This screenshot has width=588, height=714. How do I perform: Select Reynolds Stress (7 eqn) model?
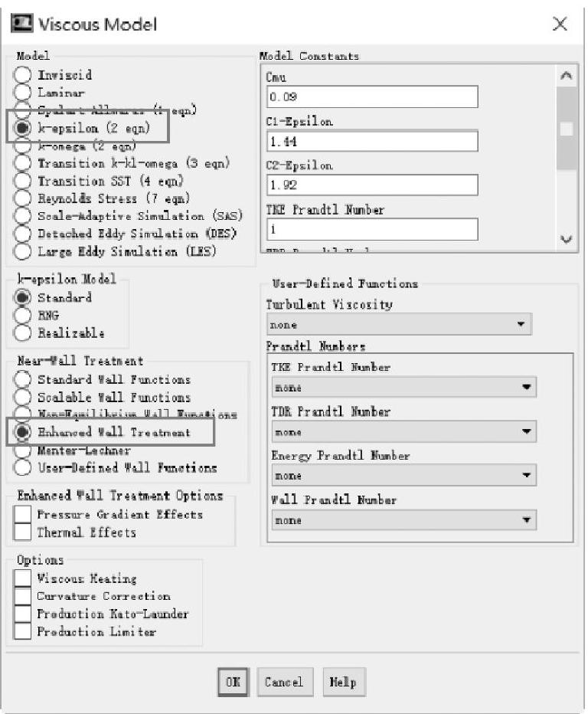click(22, 198)
